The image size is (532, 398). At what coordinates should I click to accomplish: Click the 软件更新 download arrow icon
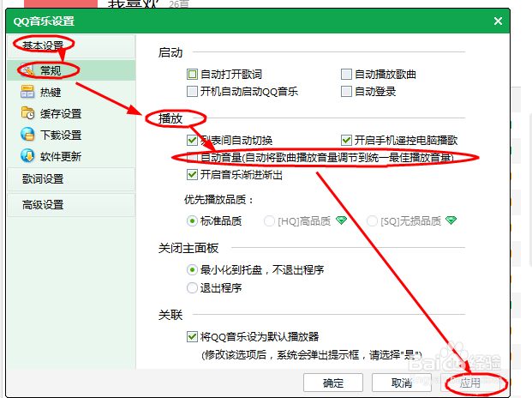coord(27,156)
